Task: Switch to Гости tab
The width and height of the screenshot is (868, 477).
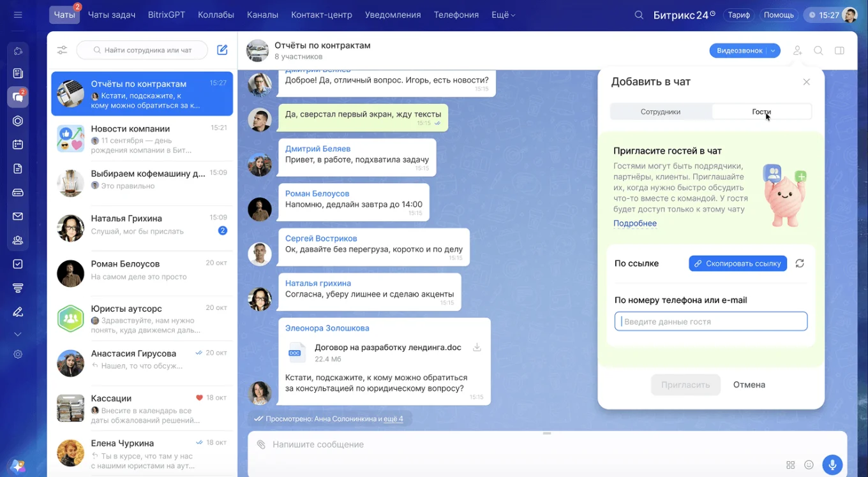Action: (761, 112)
